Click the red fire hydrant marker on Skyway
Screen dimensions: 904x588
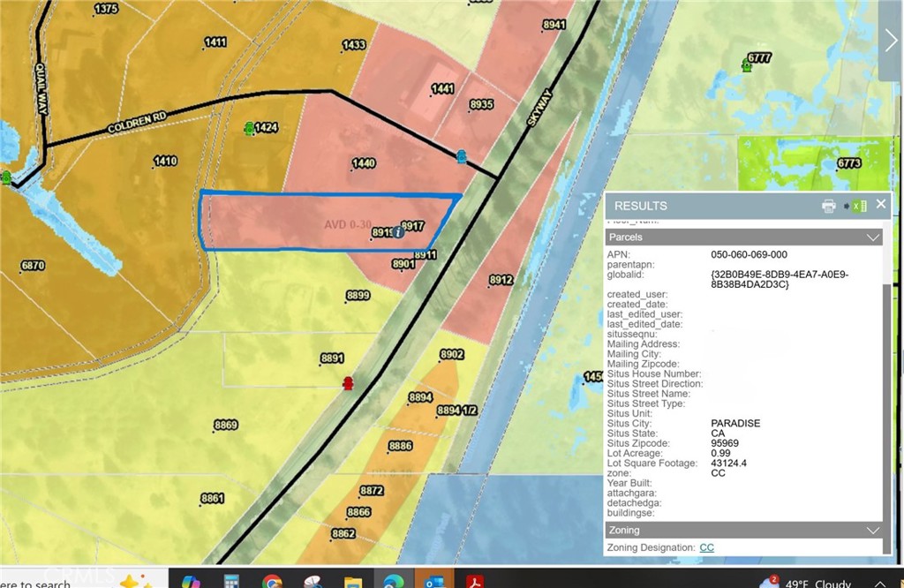(x=348, y=383)
